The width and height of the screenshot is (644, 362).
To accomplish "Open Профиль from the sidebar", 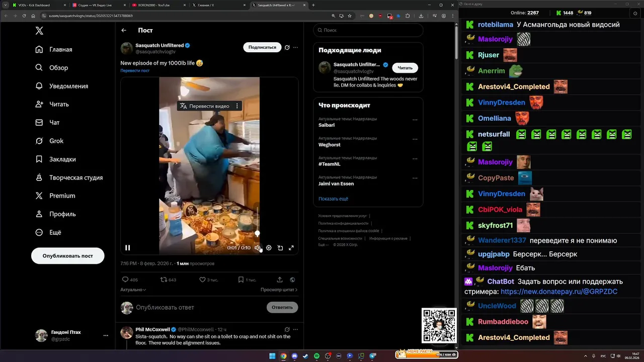I will [55, 214].
